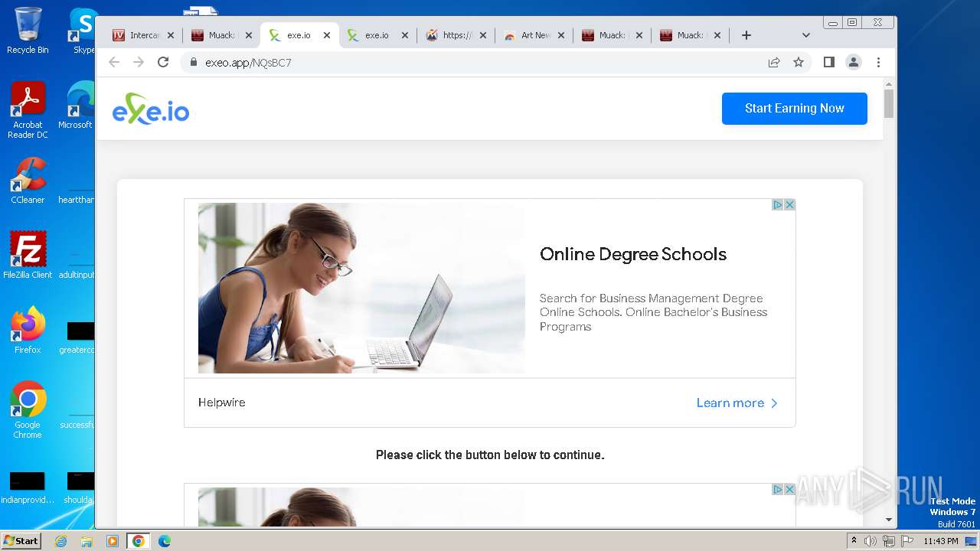This screenshot has height=551, width=980.
Task: Click the exe.io logo
Action: point(151,109)
